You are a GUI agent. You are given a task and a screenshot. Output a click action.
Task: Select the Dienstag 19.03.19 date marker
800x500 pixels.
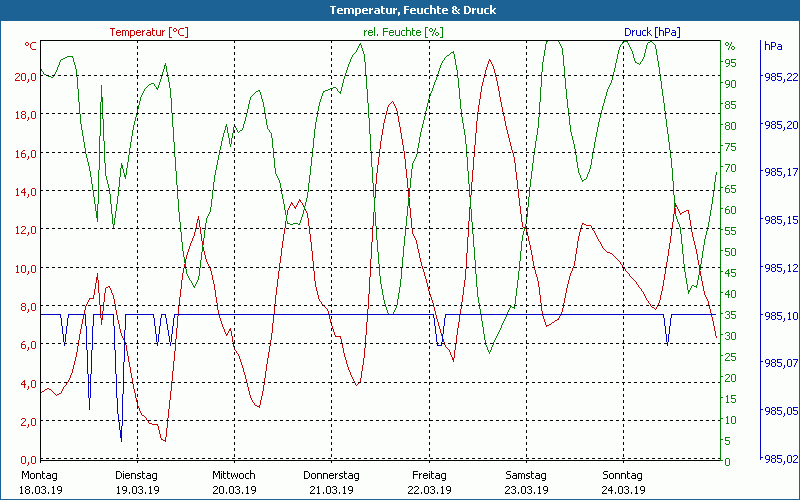click(137, 482)
